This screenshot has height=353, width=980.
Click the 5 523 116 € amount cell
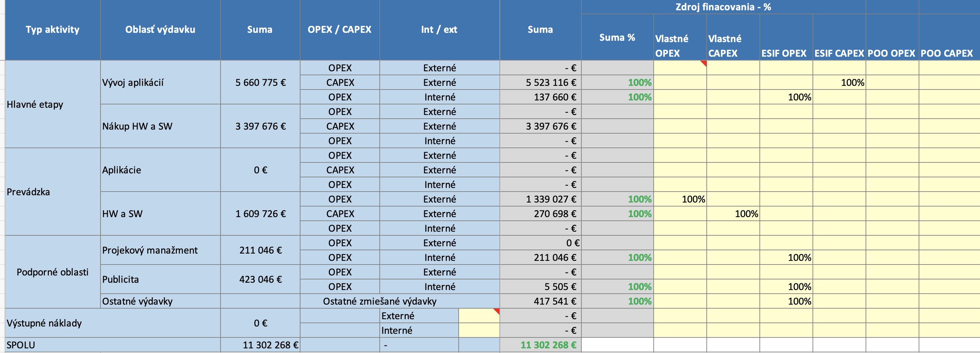click(551, 83)
